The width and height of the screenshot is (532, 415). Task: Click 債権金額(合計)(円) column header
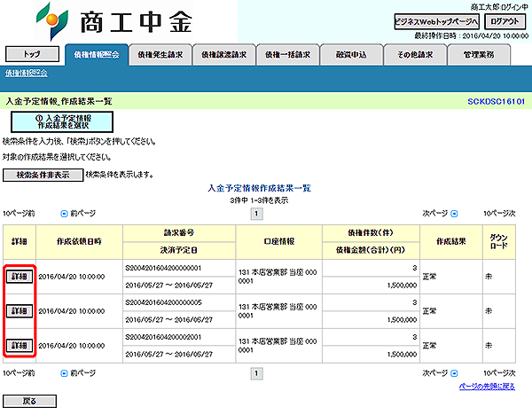point(371,251)
